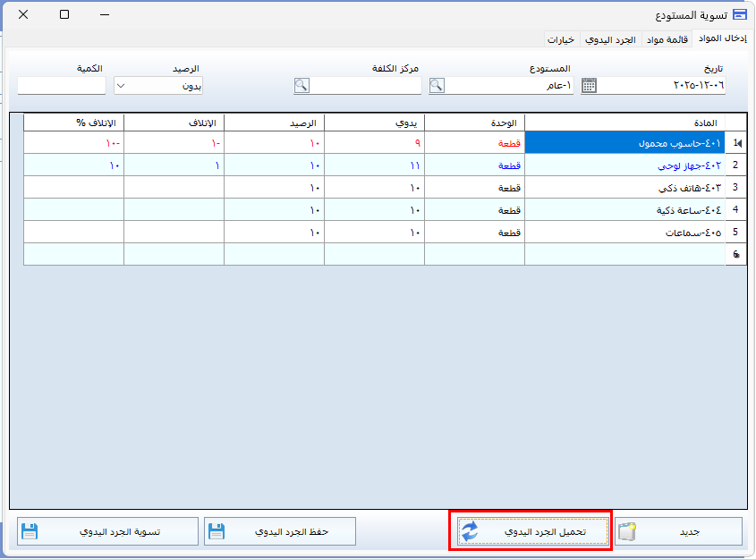756x559 pixels.
Task: Select the إدخال المواد tab
Action: coord(722,39)
